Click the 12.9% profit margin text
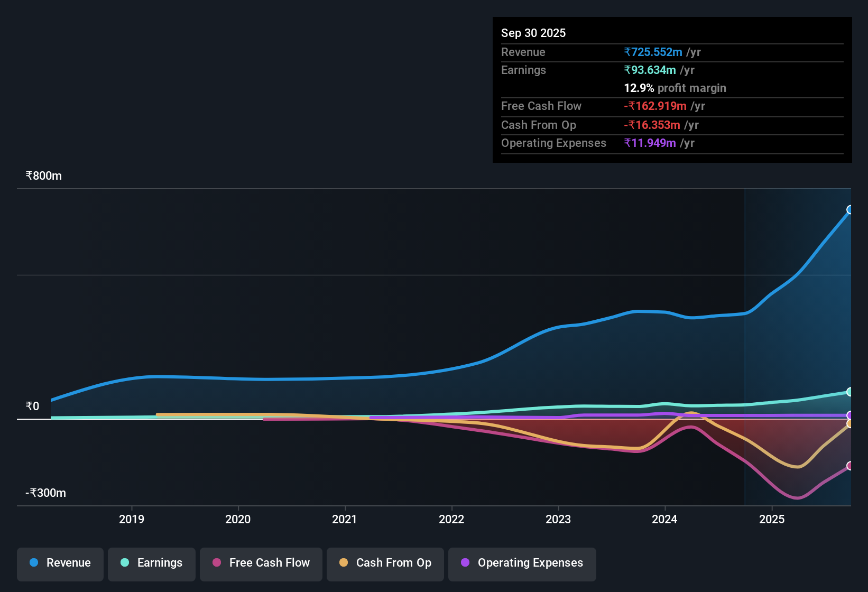 point(675,88)
